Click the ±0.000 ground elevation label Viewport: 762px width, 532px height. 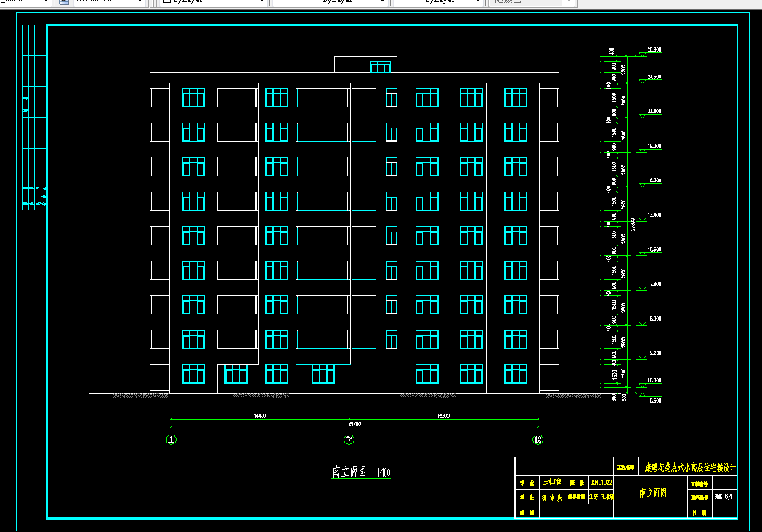click(654, 380)
